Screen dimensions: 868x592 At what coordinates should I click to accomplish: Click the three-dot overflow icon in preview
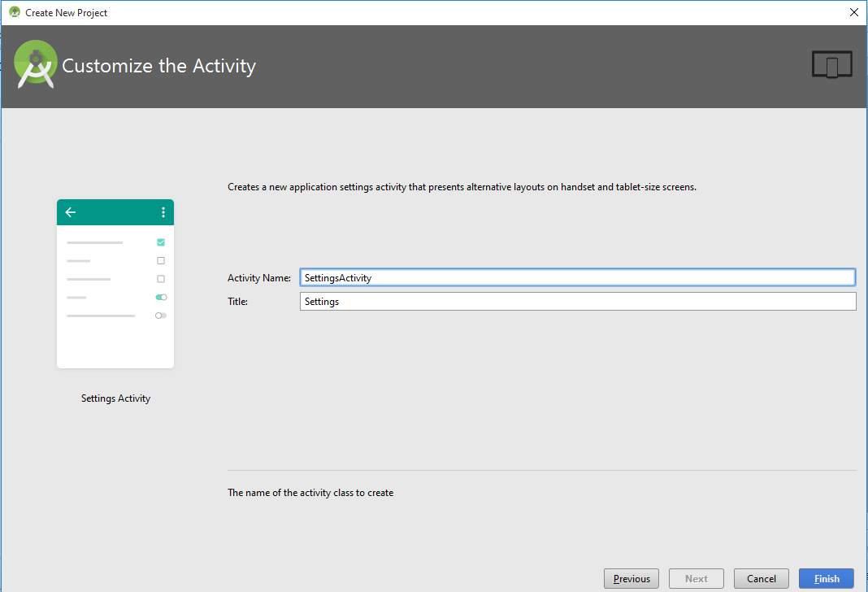tap(163, 212)
